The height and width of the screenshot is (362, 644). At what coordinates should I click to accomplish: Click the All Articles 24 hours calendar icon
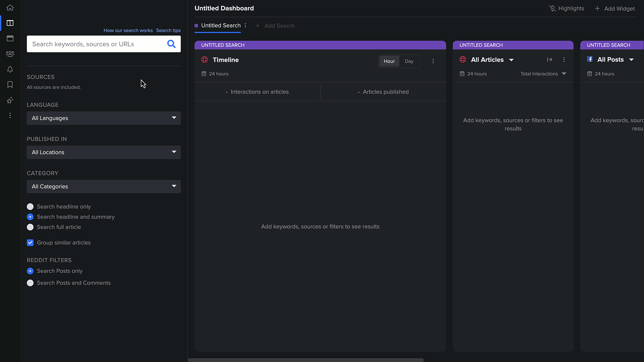coord(462,74)
